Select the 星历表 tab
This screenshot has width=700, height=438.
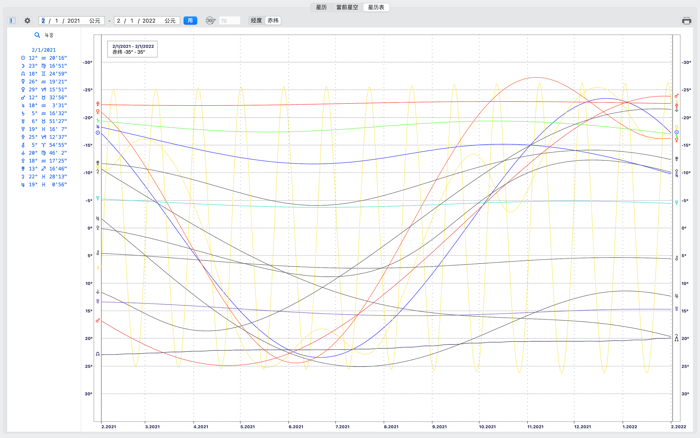[x=376, y=6]
